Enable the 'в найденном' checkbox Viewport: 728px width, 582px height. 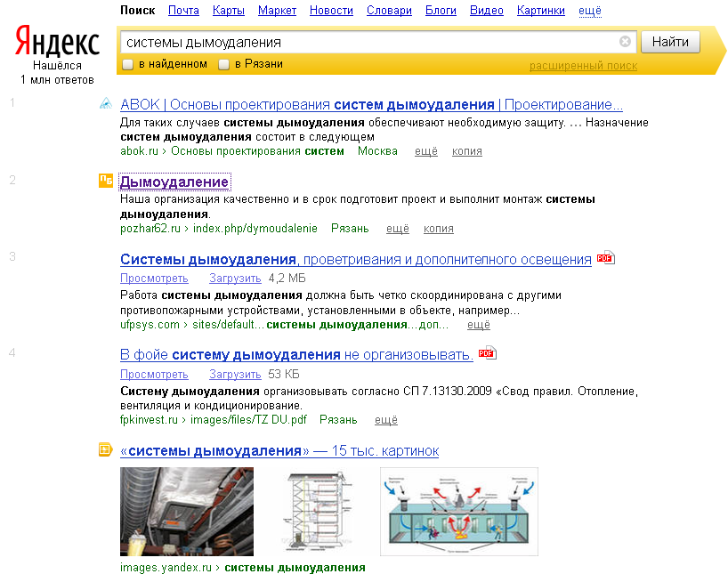click(x=125, y=66)
